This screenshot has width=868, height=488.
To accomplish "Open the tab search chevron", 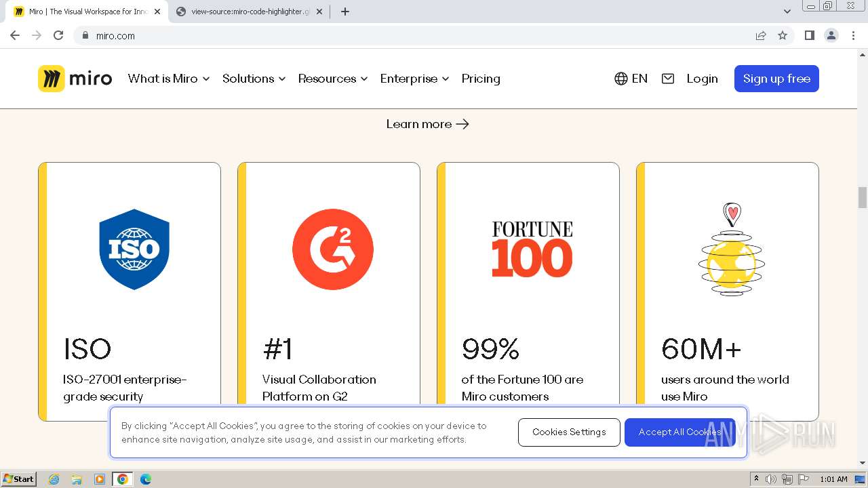I will click(x=787, y=12).
